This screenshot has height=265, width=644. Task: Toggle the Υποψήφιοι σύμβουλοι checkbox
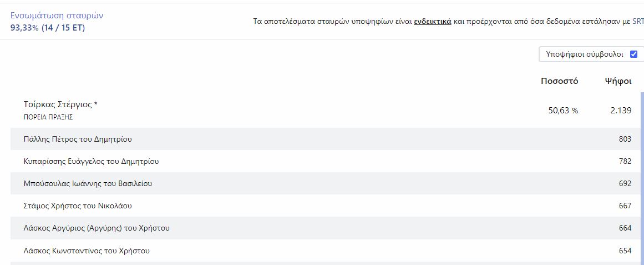[x=633, y=54]
